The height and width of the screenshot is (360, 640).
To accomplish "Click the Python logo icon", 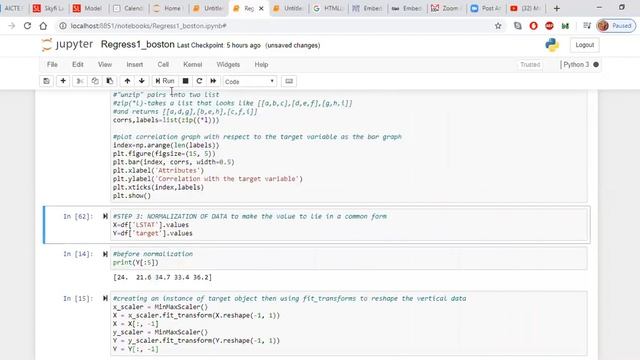I will coord(552,45).
